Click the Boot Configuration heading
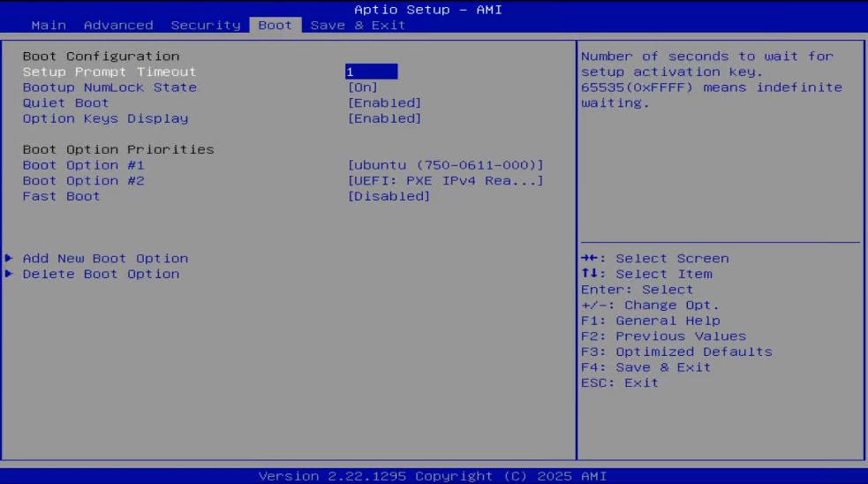Screen dimensions: 868x484 (102, 57)
